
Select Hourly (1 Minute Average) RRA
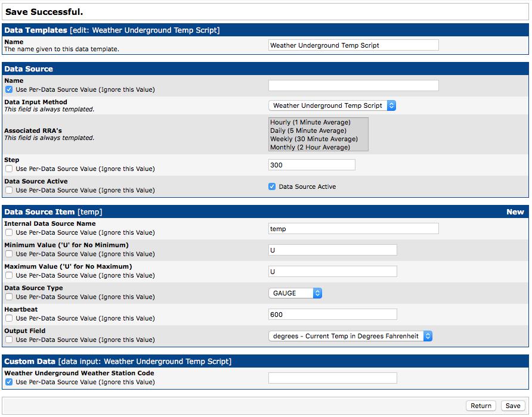click(x=310, y=122)
